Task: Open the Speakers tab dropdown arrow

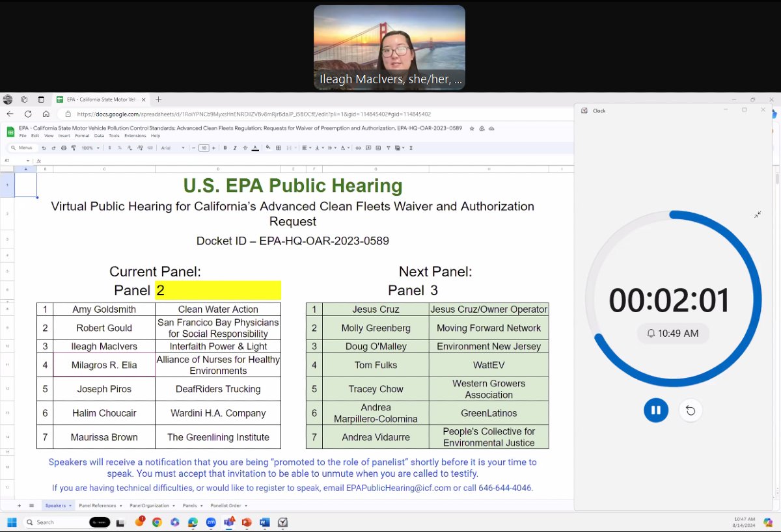Action: pyautogui.click(x=70, y=505)
